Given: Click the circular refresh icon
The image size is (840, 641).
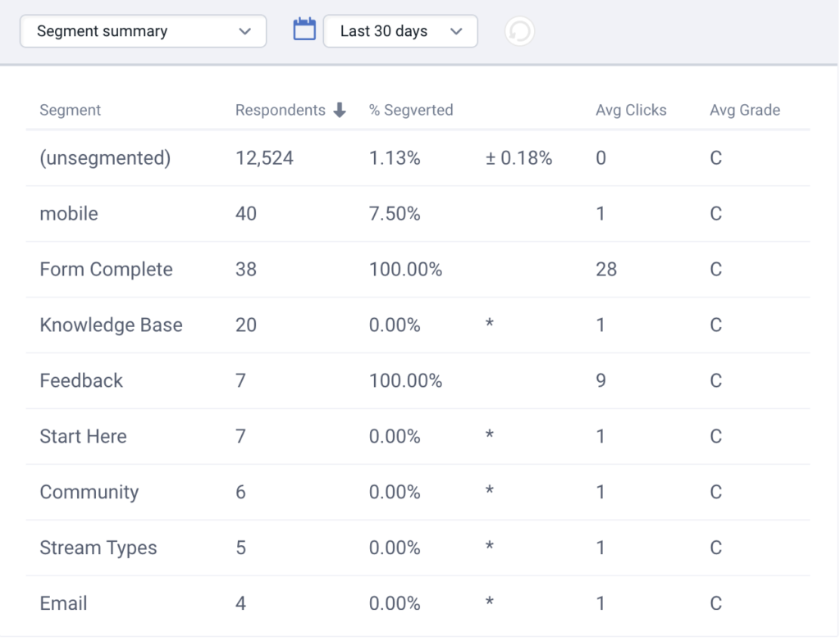Looking at the screenshot, I should [x=519, y=32].
